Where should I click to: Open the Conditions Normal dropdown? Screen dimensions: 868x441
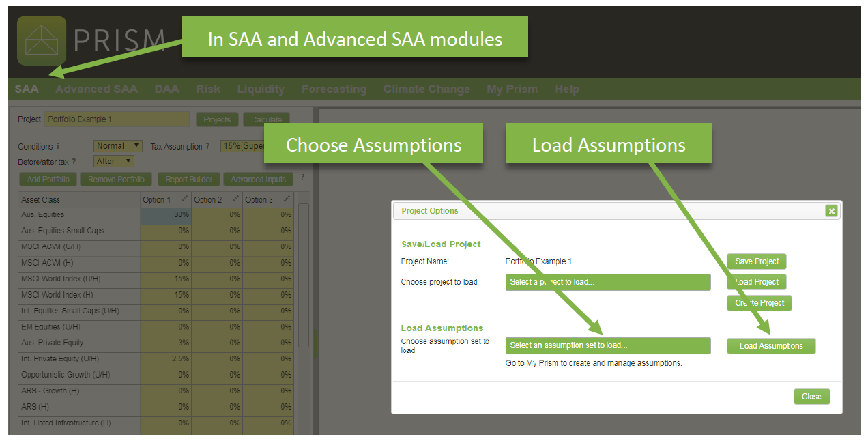tap(117, 146)
